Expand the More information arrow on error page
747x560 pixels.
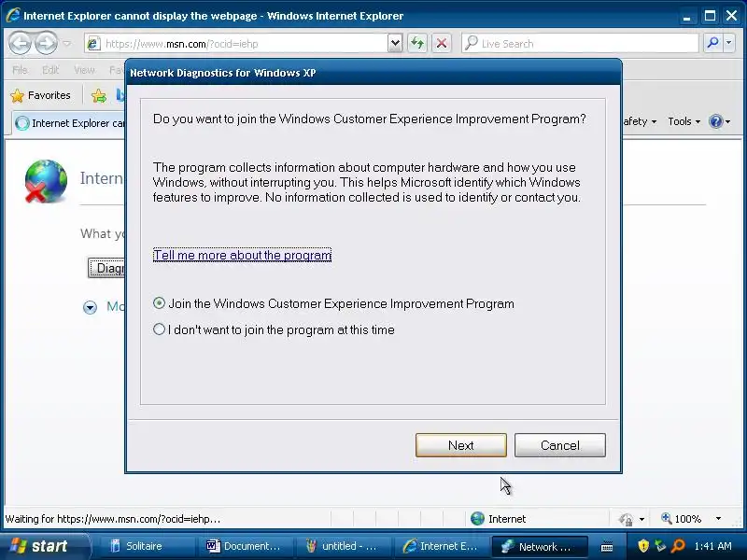(x=90, y=307)
